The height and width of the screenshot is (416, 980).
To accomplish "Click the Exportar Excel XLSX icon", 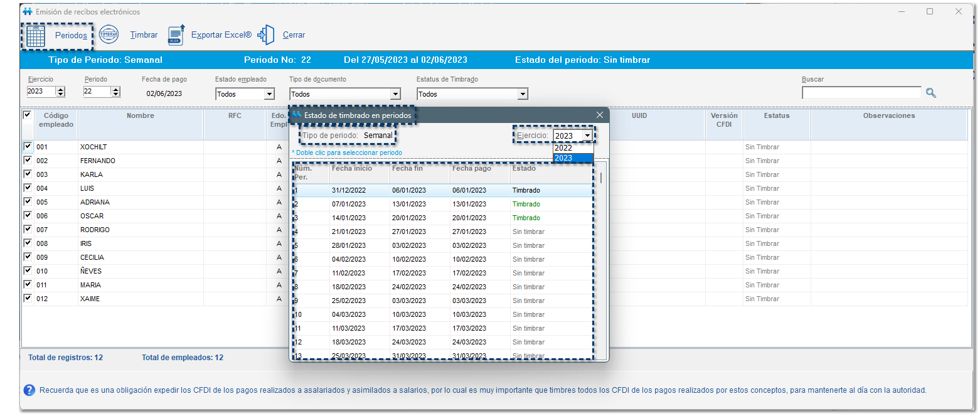I will click(176, 35).
